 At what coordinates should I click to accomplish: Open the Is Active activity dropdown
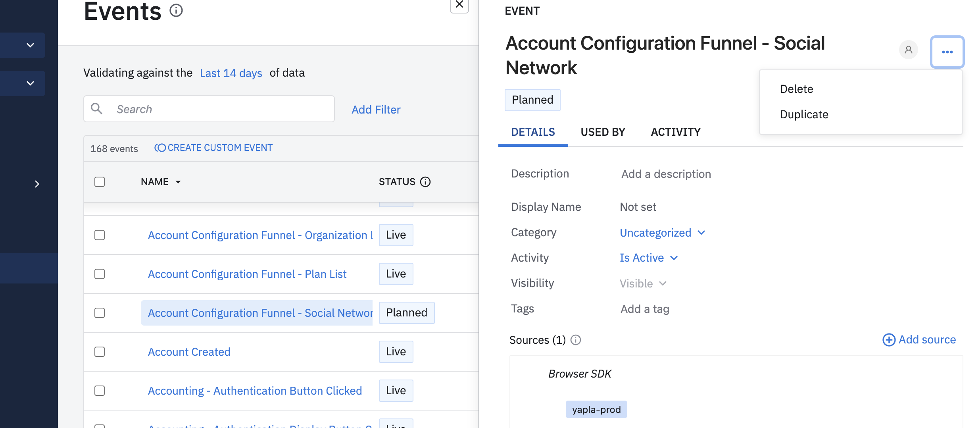click(649, 258)
